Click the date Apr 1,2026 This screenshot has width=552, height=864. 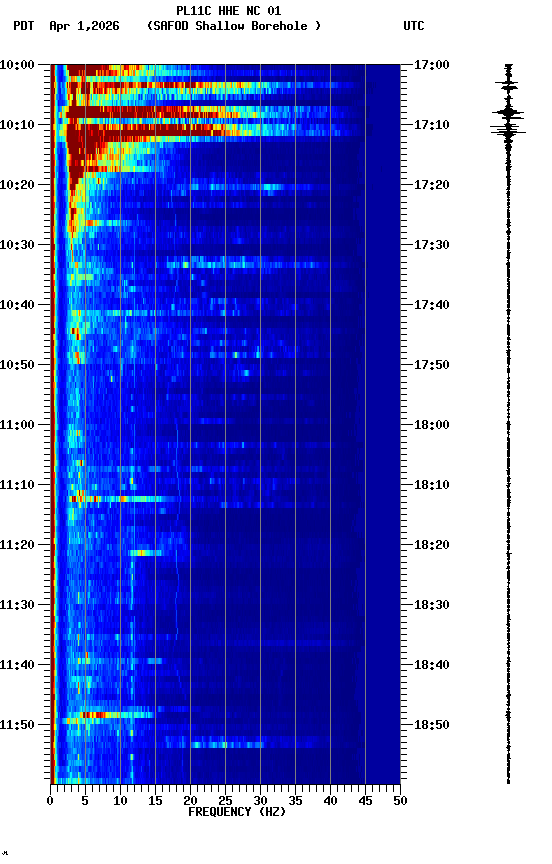point(84,26)
